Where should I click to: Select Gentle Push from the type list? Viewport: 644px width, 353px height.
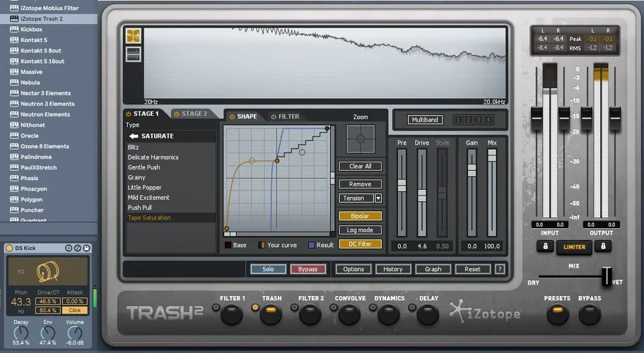[x=144, y=167]
